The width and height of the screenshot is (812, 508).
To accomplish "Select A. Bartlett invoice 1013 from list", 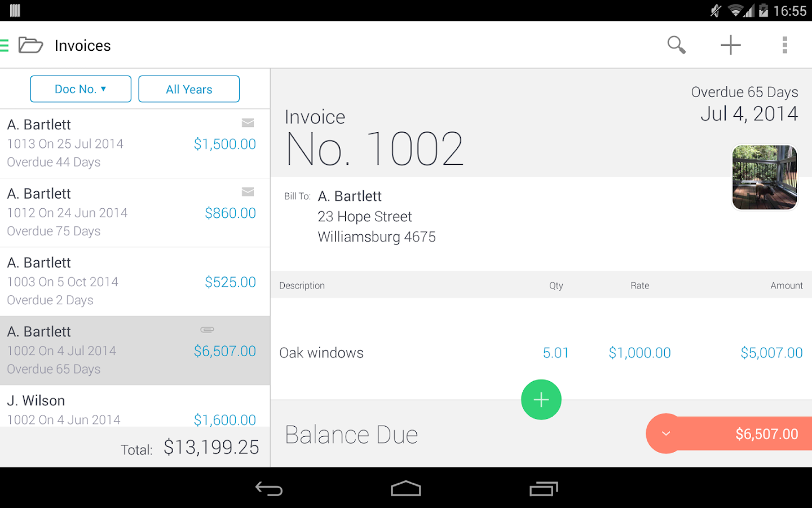I will (113, 143).
